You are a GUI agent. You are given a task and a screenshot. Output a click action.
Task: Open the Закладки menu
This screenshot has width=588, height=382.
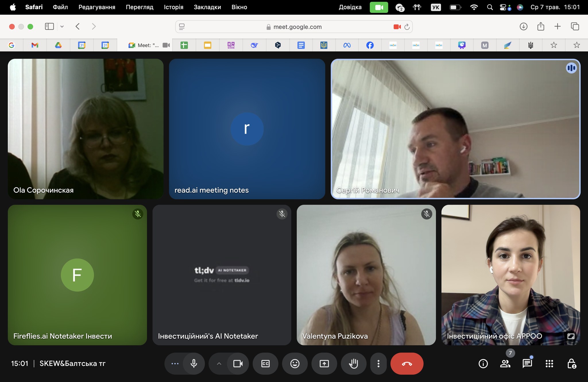tap(207, 7)
